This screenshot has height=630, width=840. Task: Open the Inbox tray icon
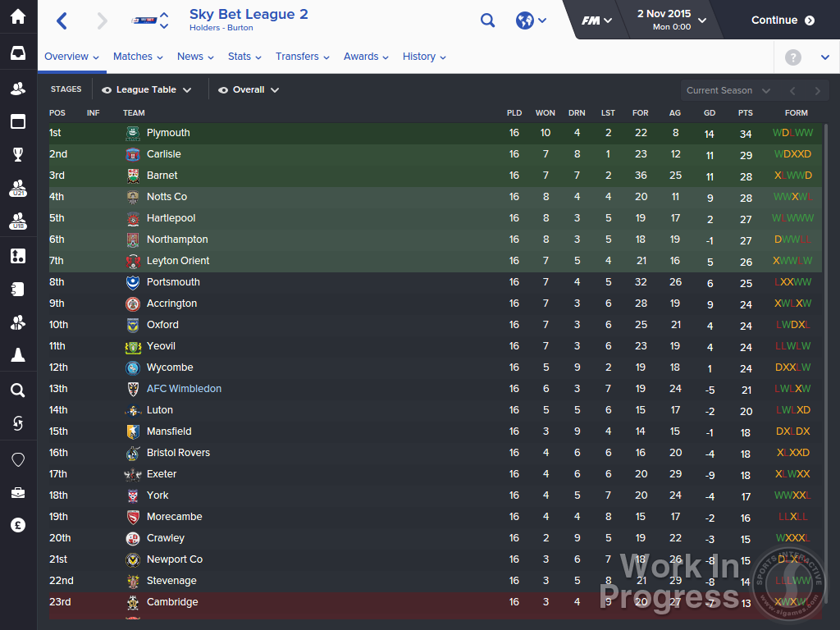coord(18,53)
